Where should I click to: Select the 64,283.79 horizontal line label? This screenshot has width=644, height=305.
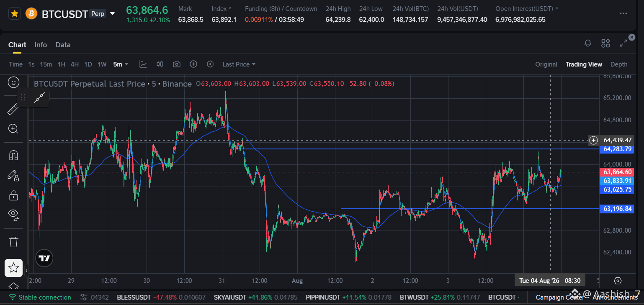click(x=617, y=149)
